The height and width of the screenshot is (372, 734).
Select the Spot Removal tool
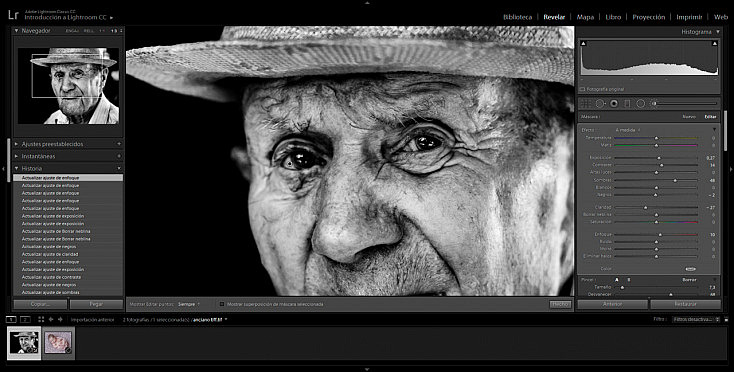tap(600, 103)
